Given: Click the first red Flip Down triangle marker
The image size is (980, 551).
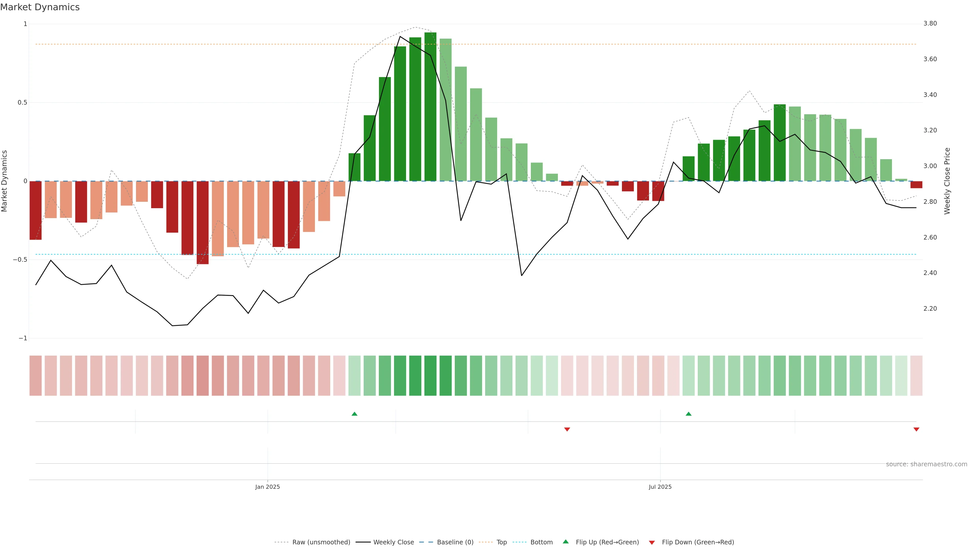Looking at the screenshot, I should click(x=567, y=429).
